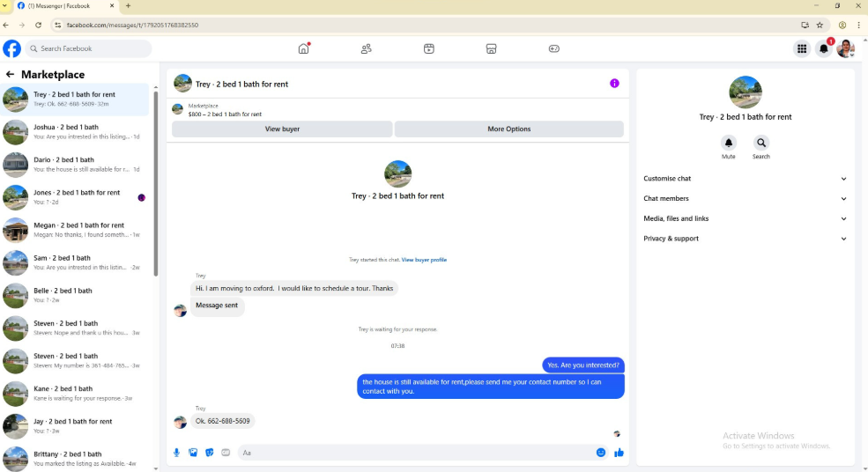Click Trey's message 'Ok. 662-688-5609'
868x472 pixels.
tap(223, 421)
